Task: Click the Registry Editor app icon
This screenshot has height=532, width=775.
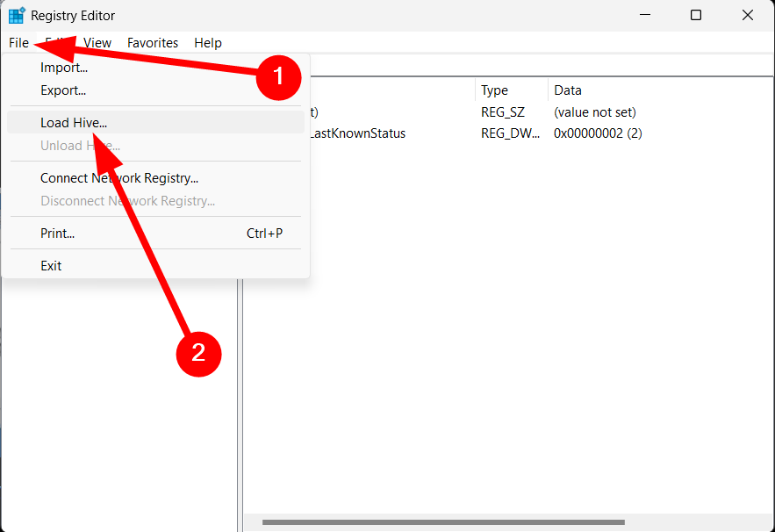Action: tap(17, 15)
